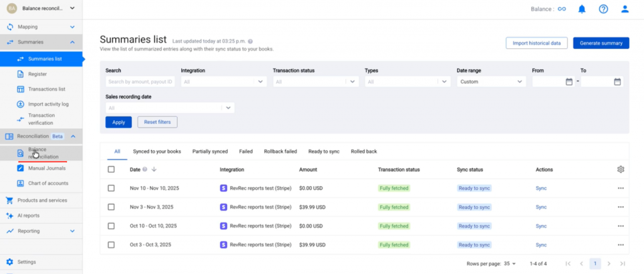Image resolution: width=644 pixels, height=274 pixels.
Task: Select the Oct 3 - Oct 3, 2025 checkbox
Action: [x=111, y=244]
